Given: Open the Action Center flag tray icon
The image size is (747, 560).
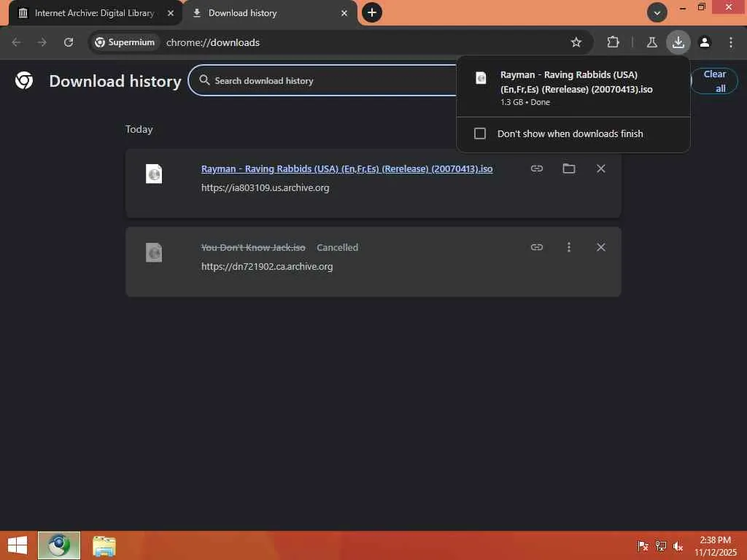Looking at the screenshot, I should (x=643, y=545).
